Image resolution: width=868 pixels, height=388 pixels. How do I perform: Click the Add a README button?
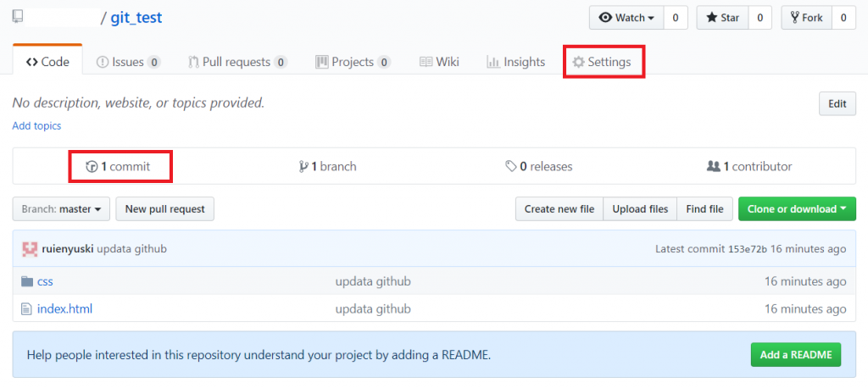click(795, 355)
